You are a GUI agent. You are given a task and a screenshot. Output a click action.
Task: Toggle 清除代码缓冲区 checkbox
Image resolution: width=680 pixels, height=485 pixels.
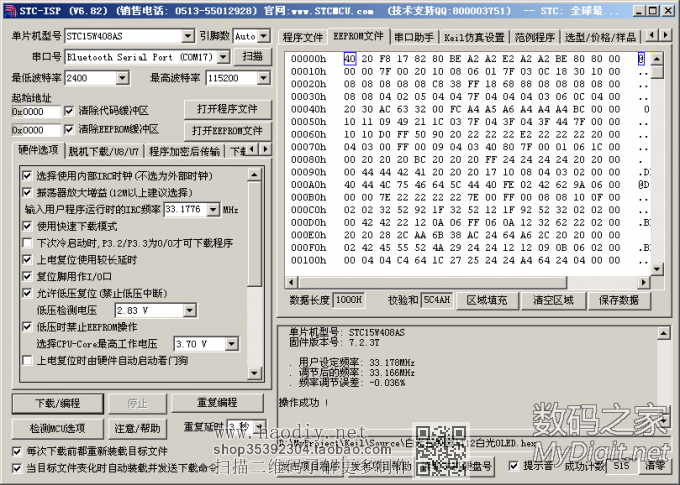point(68,110)
